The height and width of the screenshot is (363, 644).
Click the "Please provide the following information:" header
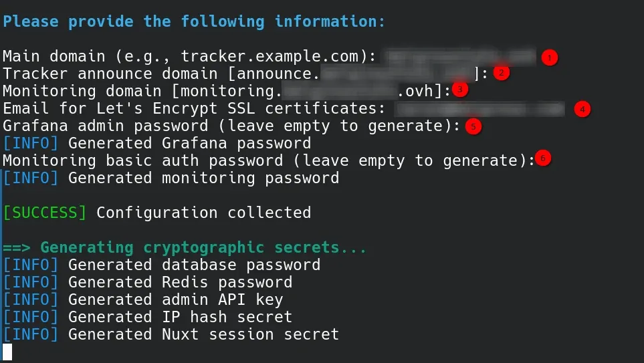click(x=194, y=21)
